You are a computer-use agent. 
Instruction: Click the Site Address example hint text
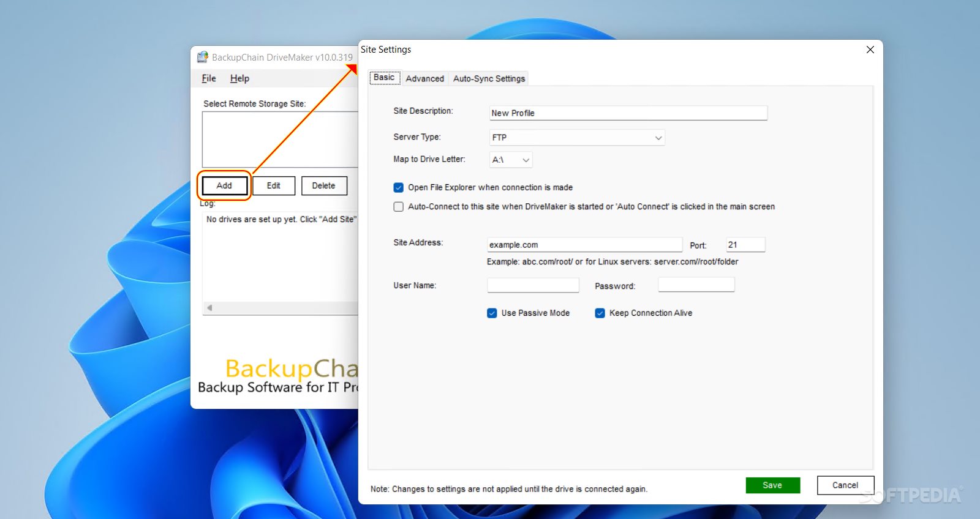tap(612, 261)
